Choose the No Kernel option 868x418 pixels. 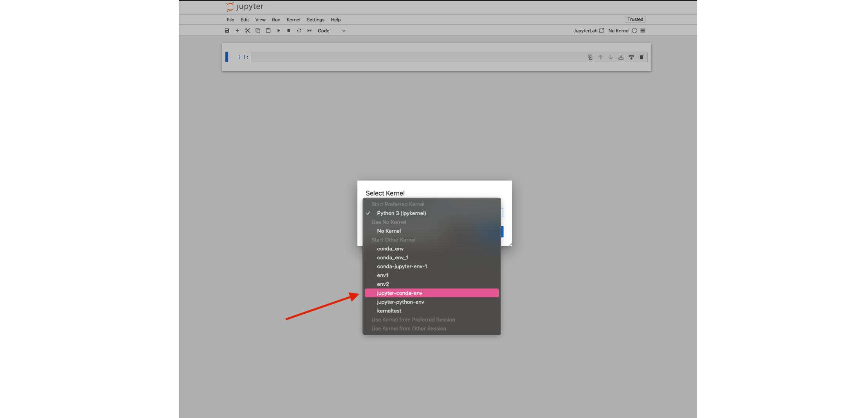point(388,231)
